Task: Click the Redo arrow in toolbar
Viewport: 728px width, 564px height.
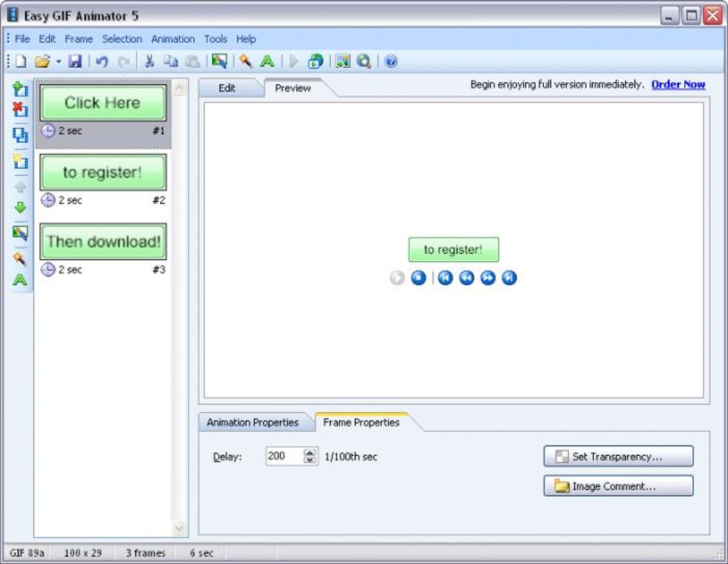Action: [x=123, y=61]
